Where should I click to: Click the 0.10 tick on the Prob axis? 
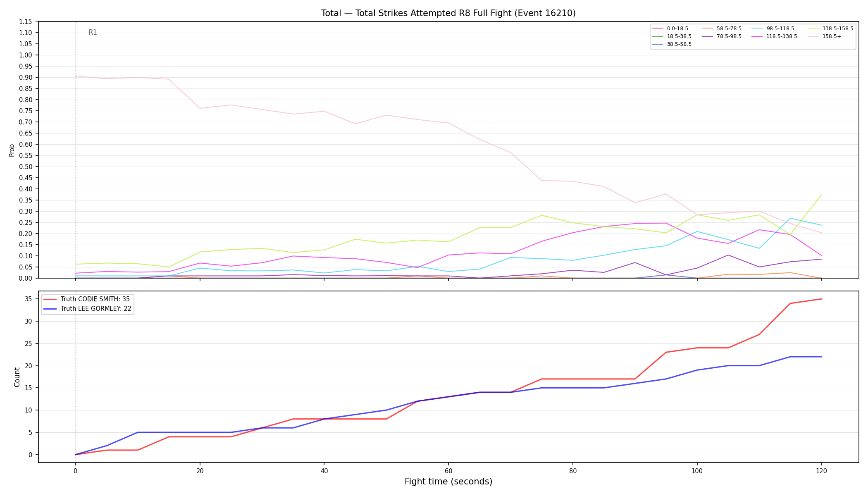pos(26,256)
